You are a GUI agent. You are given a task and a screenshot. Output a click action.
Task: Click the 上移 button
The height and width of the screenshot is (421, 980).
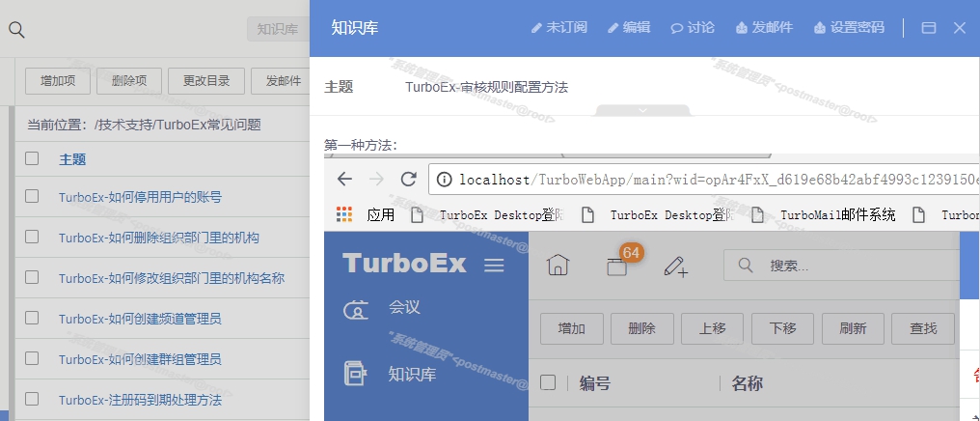pyautogui.click(x=712, y=328)
